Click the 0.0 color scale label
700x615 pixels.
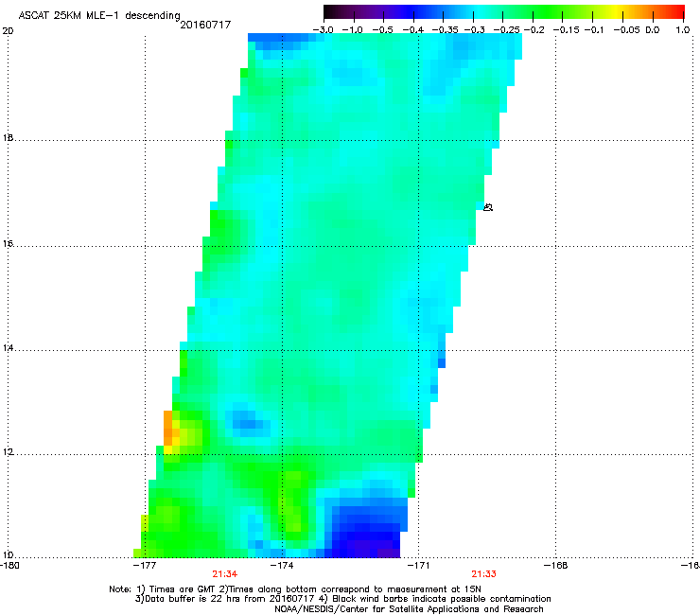[x=653, y=30]
